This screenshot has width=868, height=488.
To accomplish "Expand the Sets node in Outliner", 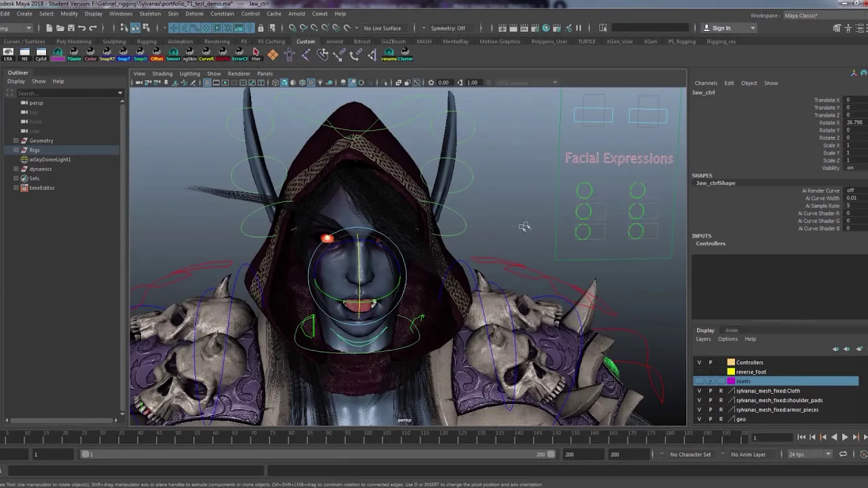I will click(16, 179).
